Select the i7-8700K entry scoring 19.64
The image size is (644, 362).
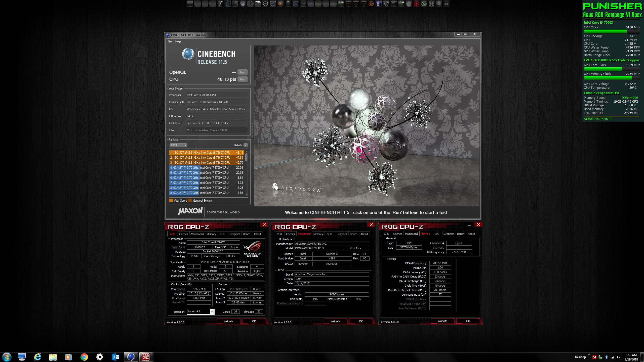click(x=207, y=178)
